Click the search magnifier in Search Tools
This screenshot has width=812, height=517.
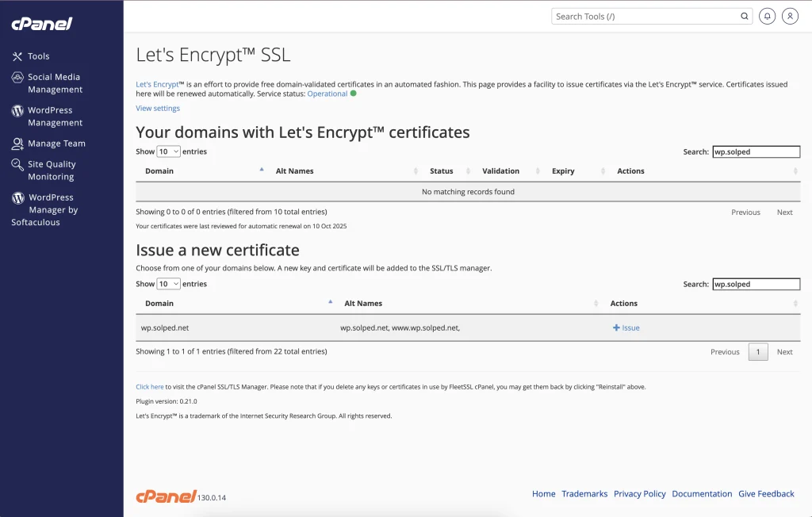(744, 16)
